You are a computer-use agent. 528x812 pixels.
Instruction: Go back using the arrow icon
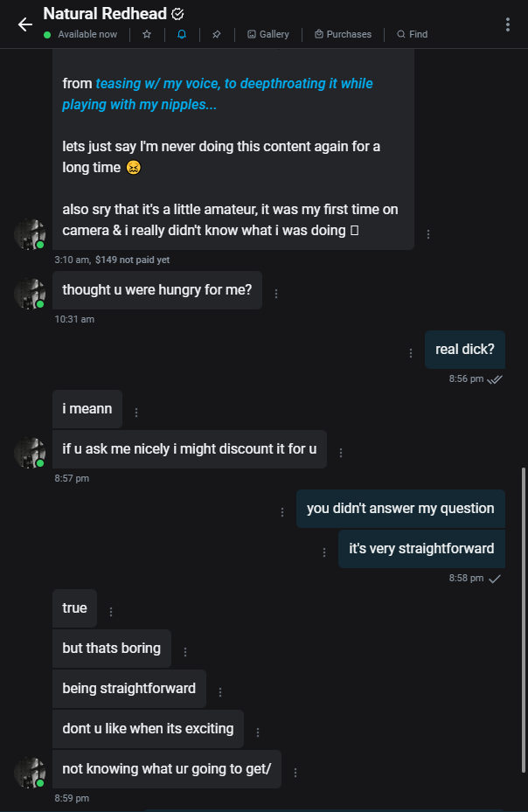pyautogui.click(x=24, y=24)
